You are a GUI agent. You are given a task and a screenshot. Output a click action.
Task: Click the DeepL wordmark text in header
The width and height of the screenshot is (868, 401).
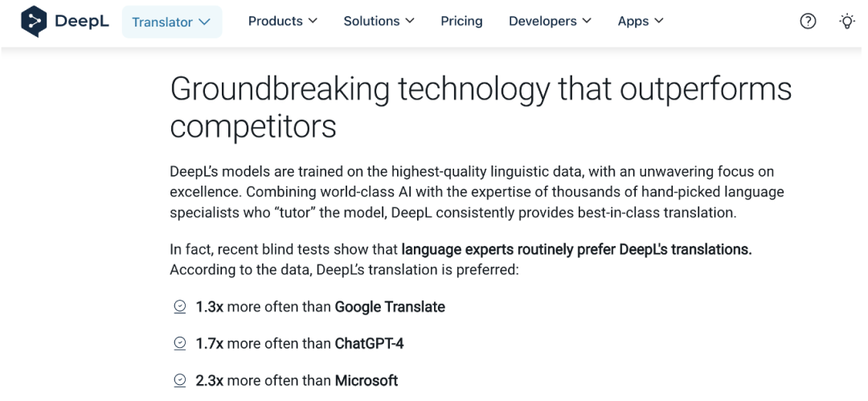[82, 22]
